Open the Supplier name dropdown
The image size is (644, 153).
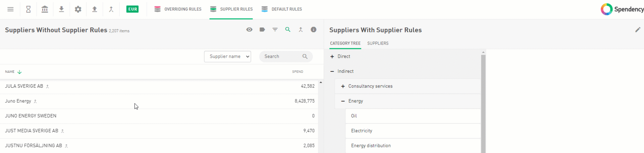coord(227,57)
